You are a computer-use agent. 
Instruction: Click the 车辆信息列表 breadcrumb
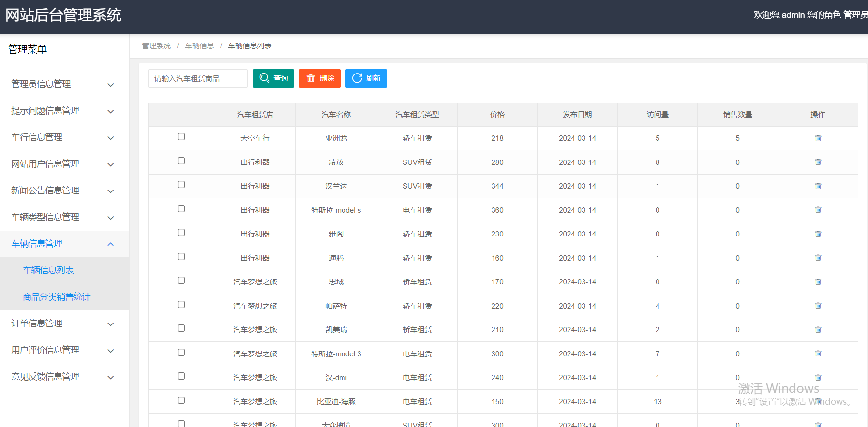[x=250, y=46]
